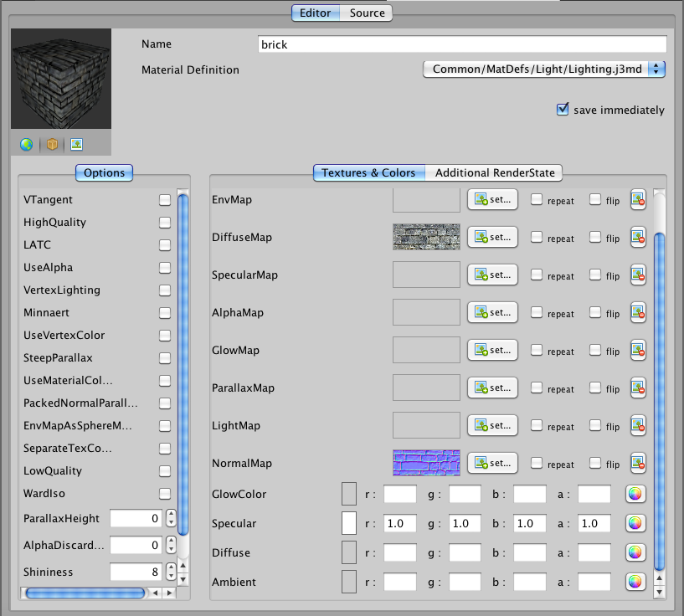
Task: Switch material preview to sphere shape
Action: 25,144
